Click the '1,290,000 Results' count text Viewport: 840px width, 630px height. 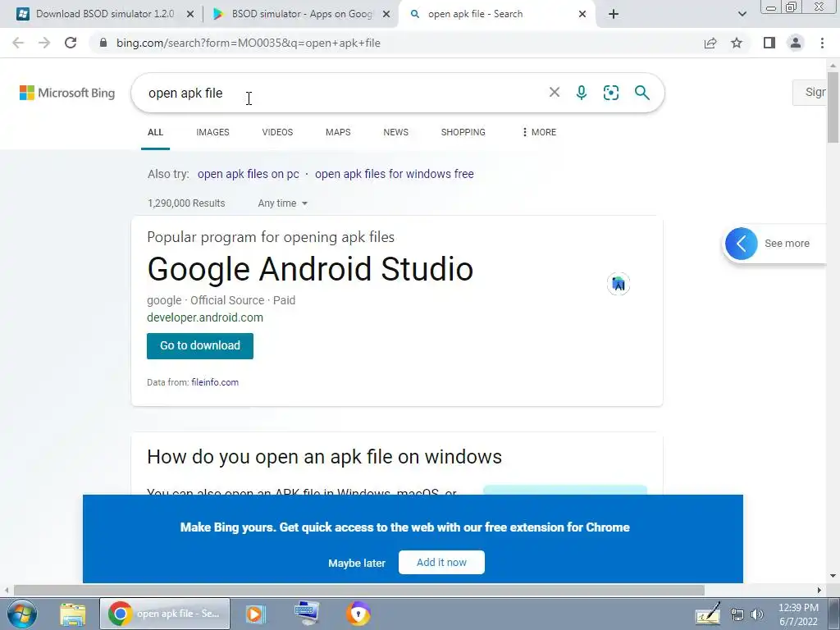point(186,203)
